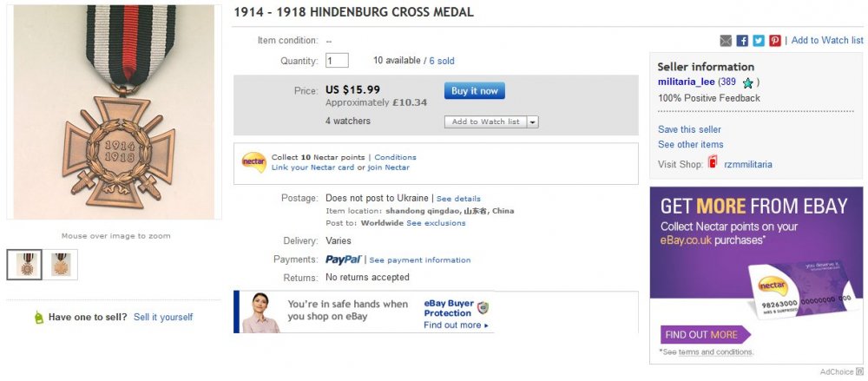This screenshot has width=868, height=381.
Task: Click the rzmmilitaria shop door icon
Action: (x=713, y=163)
